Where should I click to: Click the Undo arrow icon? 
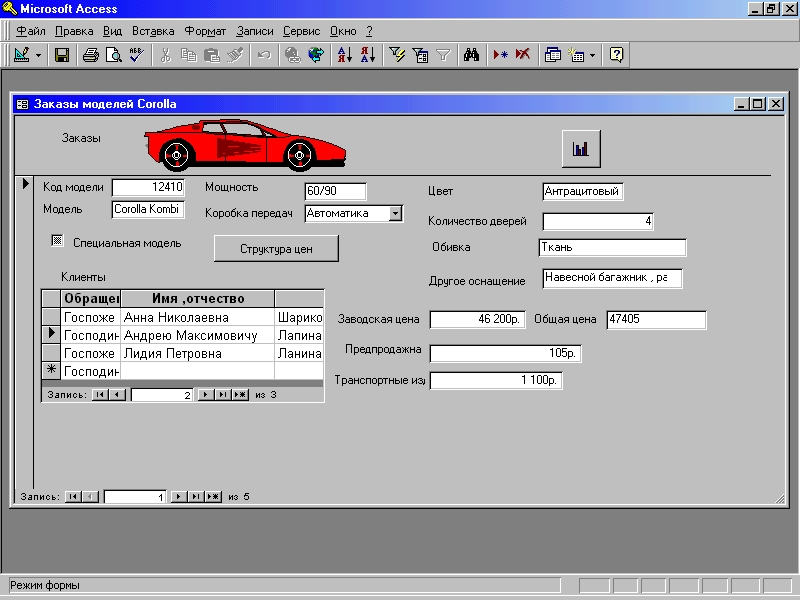point(264,55)
